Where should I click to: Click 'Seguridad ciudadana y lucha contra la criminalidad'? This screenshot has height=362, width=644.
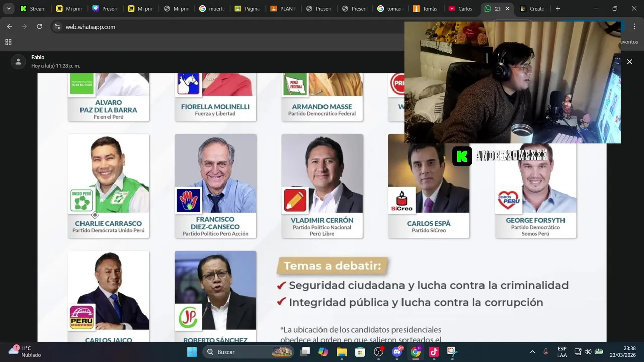pos(429,285)
